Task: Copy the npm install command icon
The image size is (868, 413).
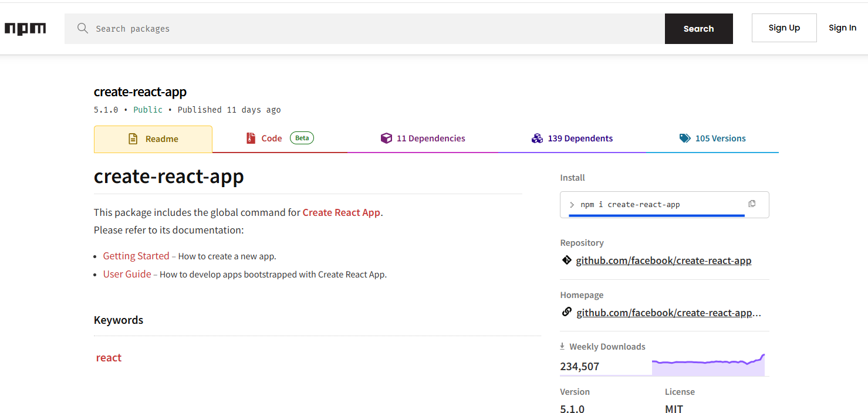Action: click(752, 204)
